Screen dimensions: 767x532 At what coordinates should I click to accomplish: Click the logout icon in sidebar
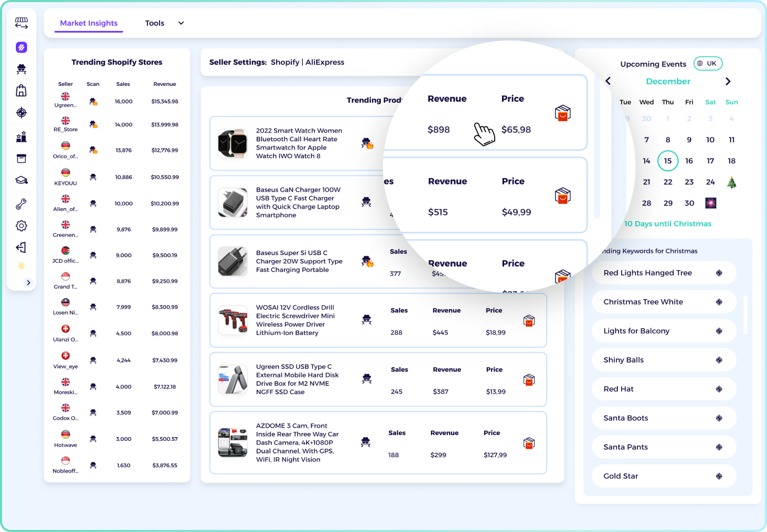(x=22, y=247)
